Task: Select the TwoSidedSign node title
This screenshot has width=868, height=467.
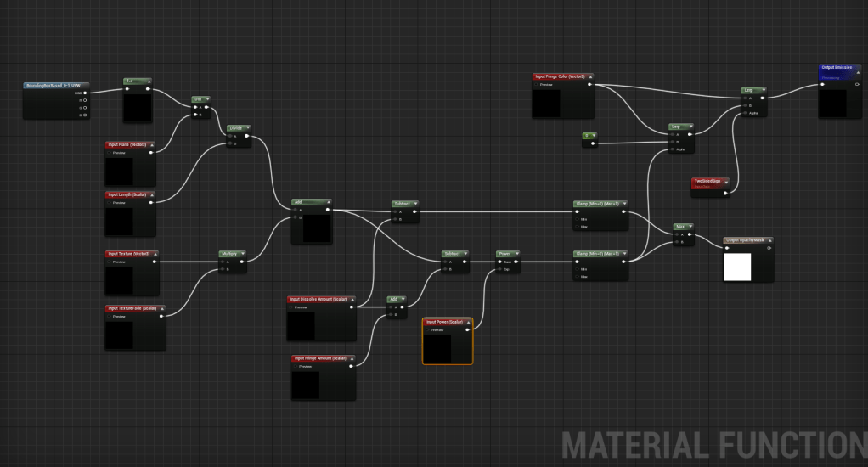Action: click(708, 181)
